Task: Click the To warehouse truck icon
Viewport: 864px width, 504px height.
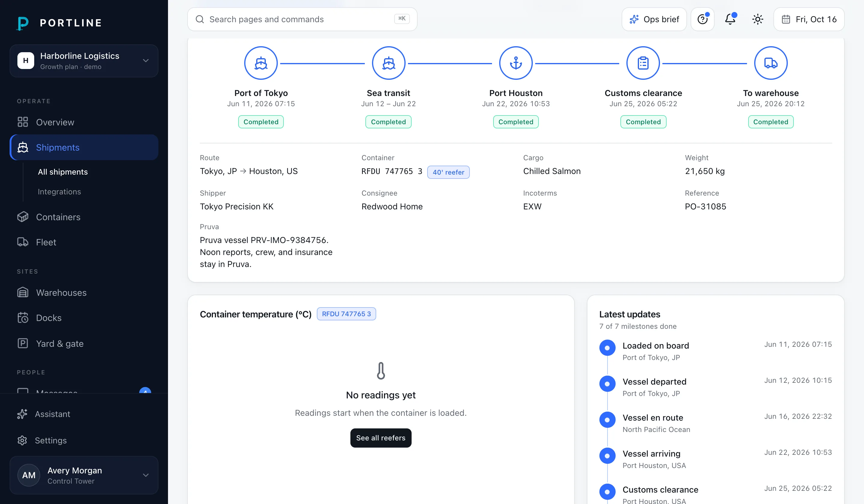Action: [771, 63]
